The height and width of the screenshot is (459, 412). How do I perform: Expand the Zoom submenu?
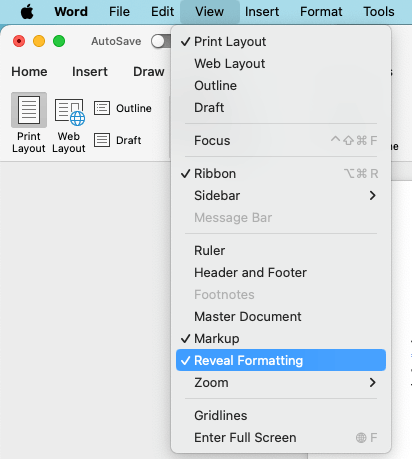coord(281,382)
